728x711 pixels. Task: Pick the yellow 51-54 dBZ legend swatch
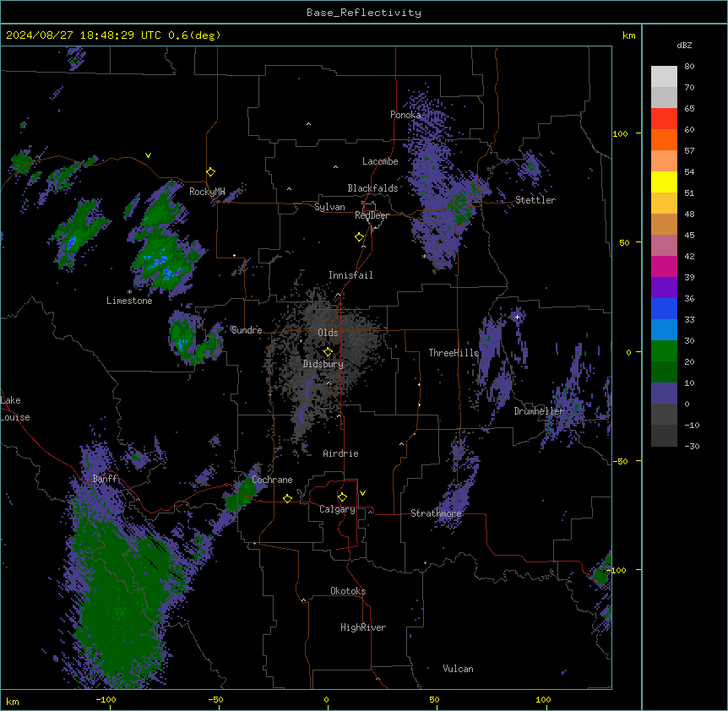pyautogui.click(x=664, y=182)
